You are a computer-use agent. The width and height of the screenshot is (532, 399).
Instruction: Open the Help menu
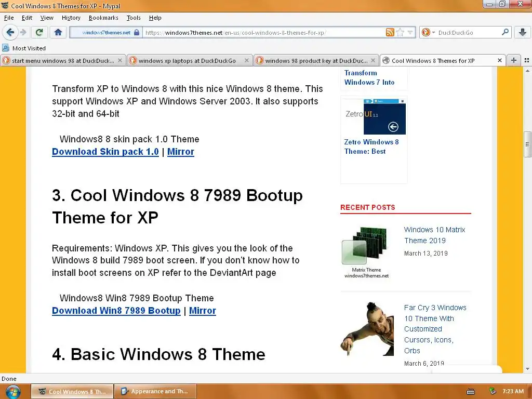point(155,18)
